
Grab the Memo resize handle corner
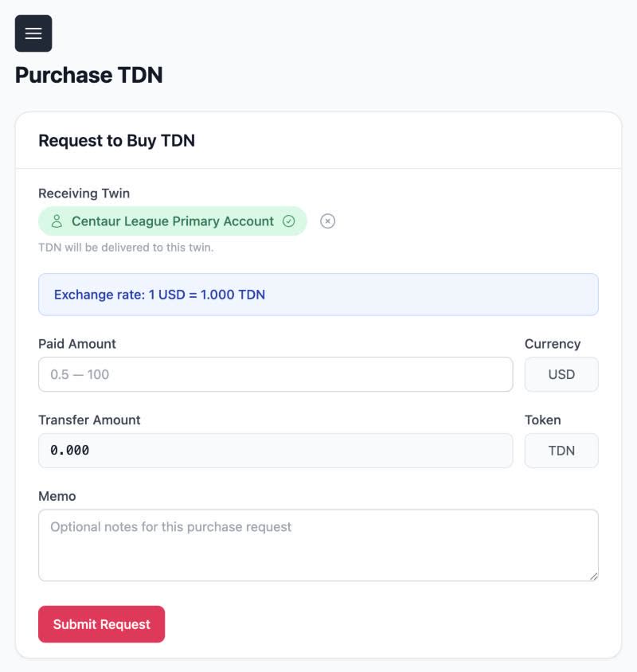(x=594, y=576)
